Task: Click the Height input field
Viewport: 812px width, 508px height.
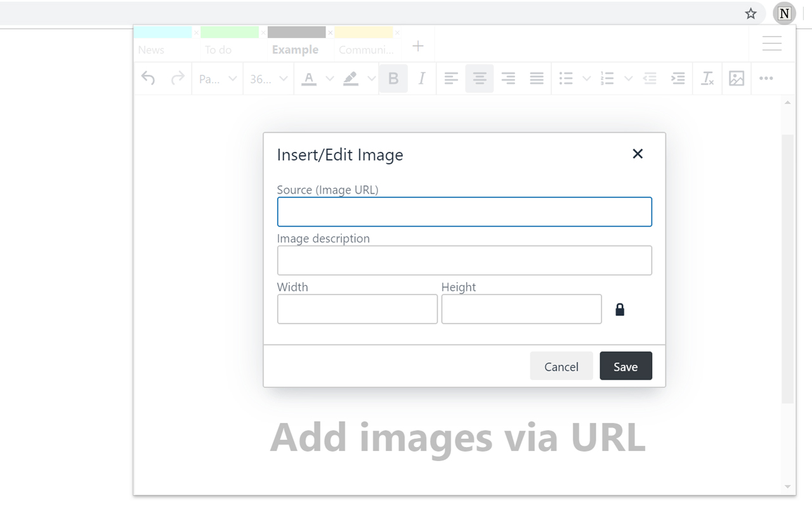Action: coord(521,309)
